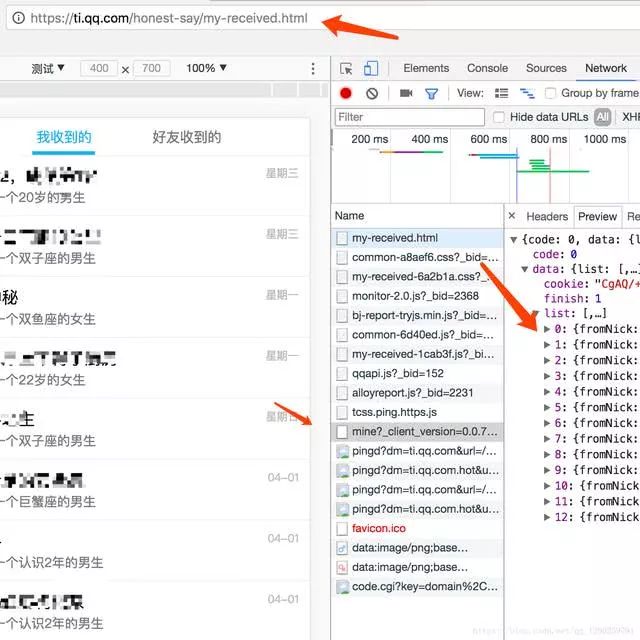Collapse the data object in preview
This screenshot has width=640, height=640.
point(525,270)
